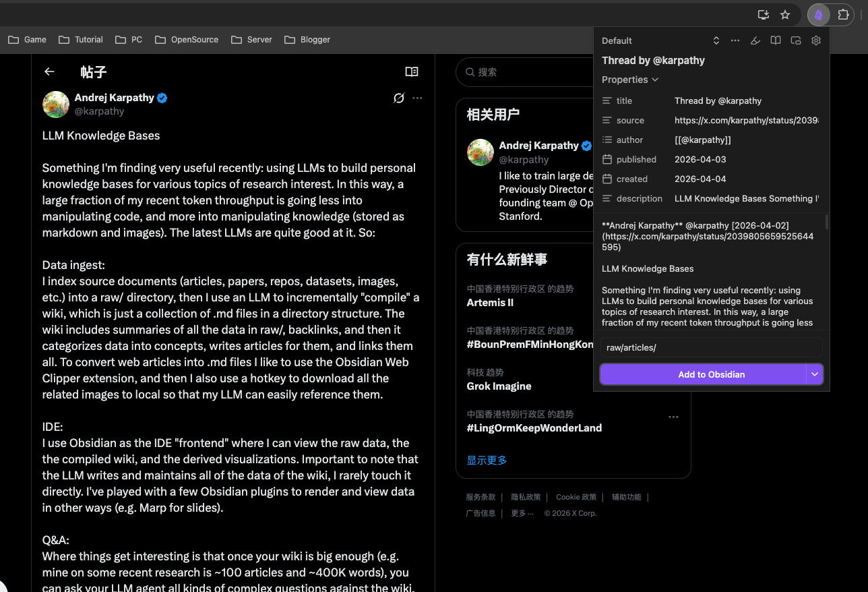Collapse the Properties section
The width and height of the screenshot is (868, 592).
(x=630, y=80)
